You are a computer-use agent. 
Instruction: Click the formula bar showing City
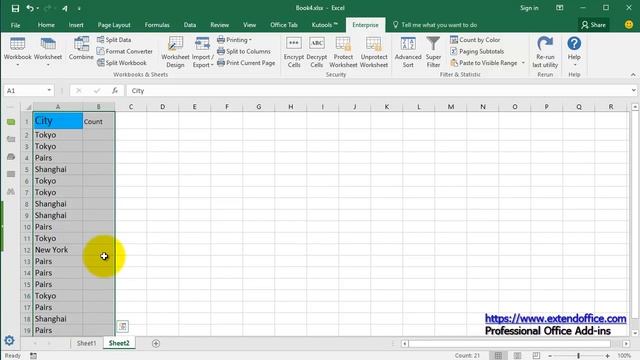click(x=378, y=91)
